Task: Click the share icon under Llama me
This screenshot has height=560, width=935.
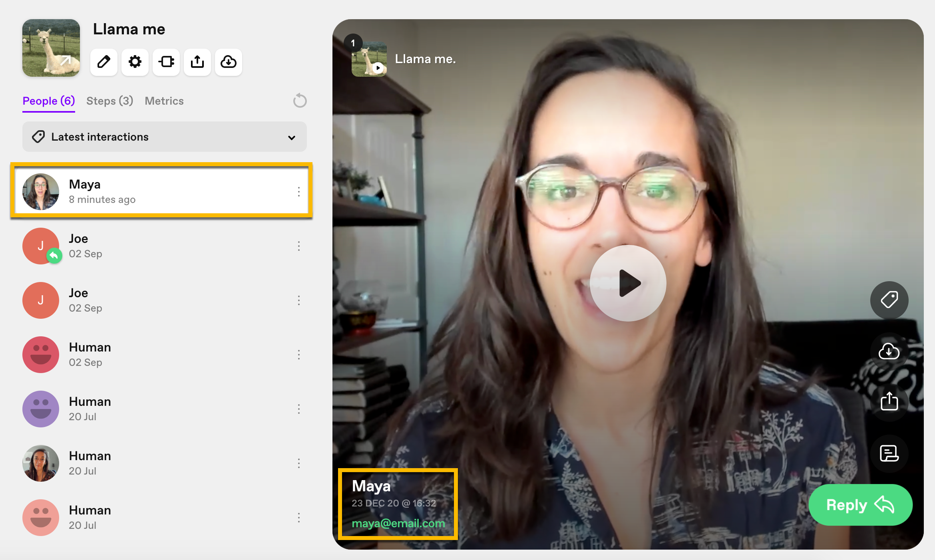Action: click(197, 62)
